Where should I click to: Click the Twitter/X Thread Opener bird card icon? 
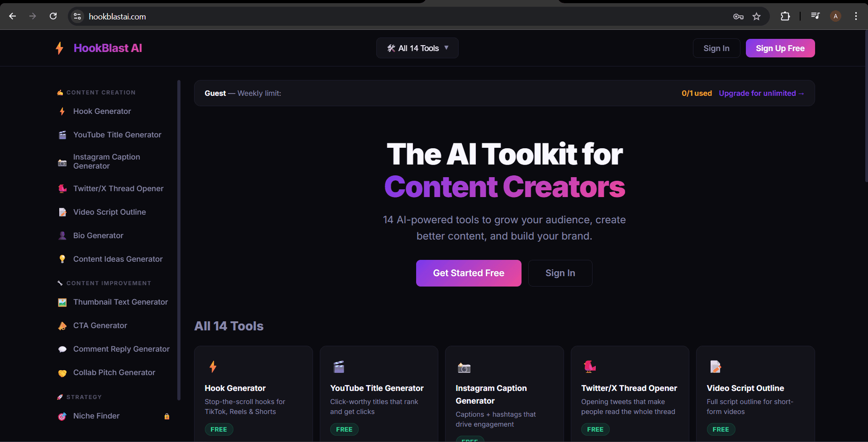point(590,367)
